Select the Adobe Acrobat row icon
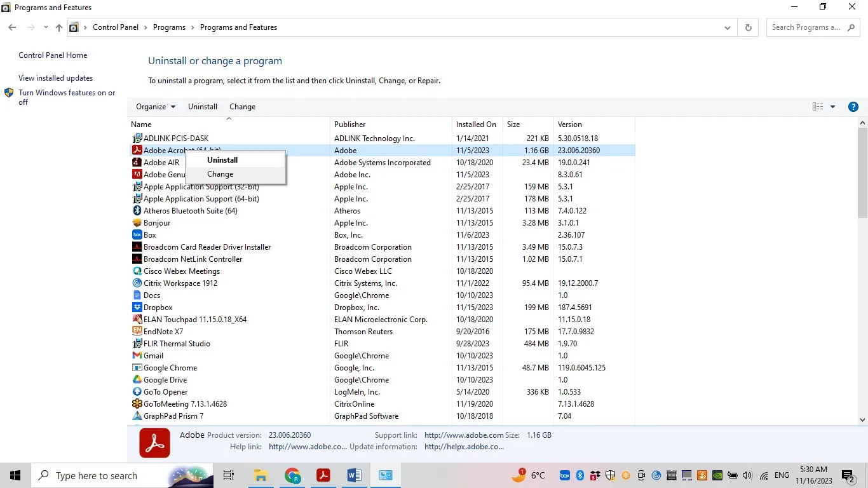Viewport: 868px width, 488px height. [137, 151]
